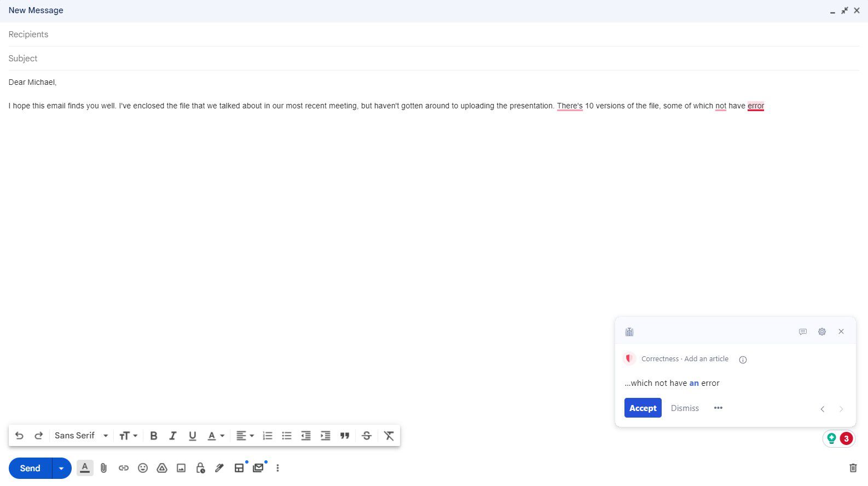Insert files using Google Drive
Screen dimensions: 868x486
pos(162,468)
